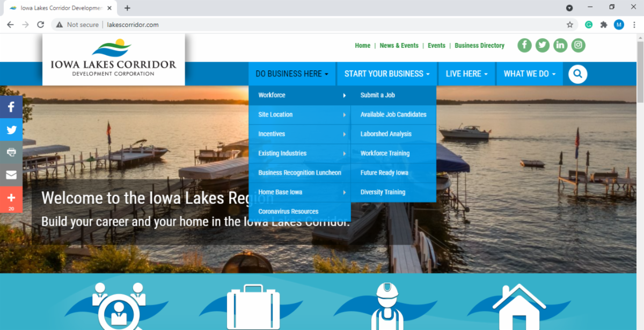Open the Instagram icon in header
Image resolution: width=644 pixels, height=330 pixels.
pos(578,46)
